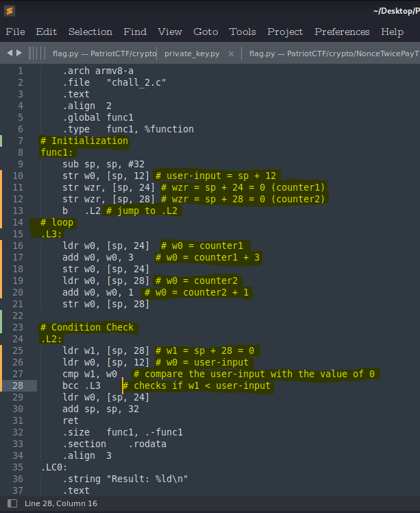Open the Tools menu
Screen dimensions: 420x513
tap(243, 32)
